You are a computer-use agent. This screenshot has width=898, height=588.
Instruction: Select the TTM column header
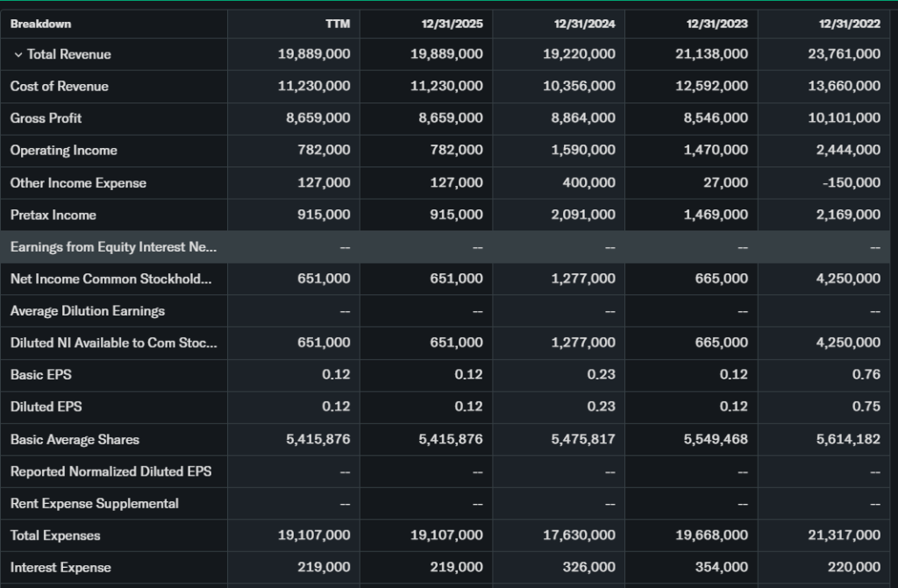337,24
